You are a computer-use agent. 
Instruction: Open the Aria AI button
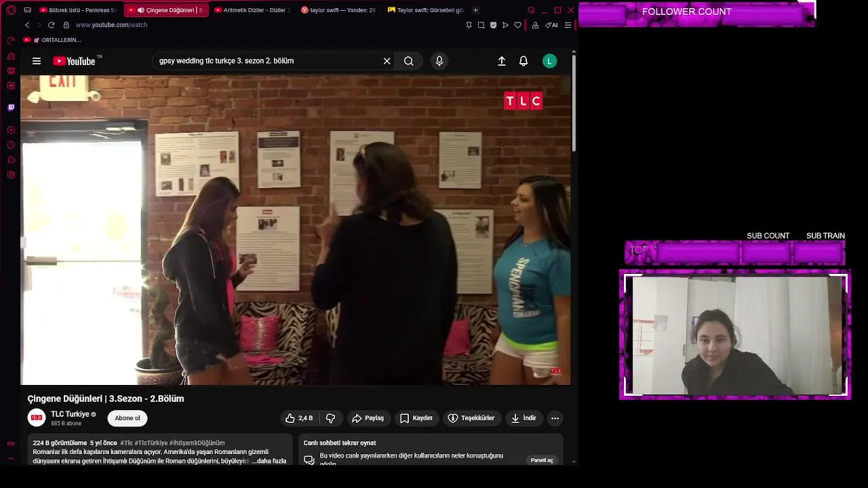[x=551, y=25]
